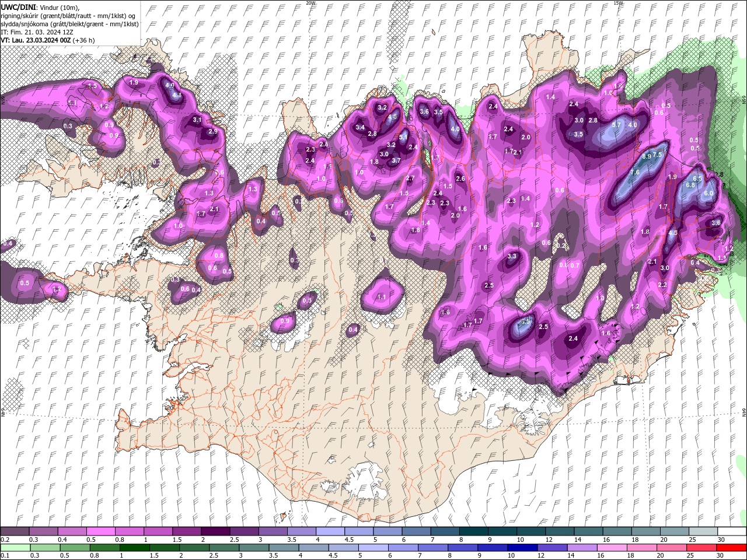
Task: Click the white above-30 snow legend swatch
Action: point(732,531)
